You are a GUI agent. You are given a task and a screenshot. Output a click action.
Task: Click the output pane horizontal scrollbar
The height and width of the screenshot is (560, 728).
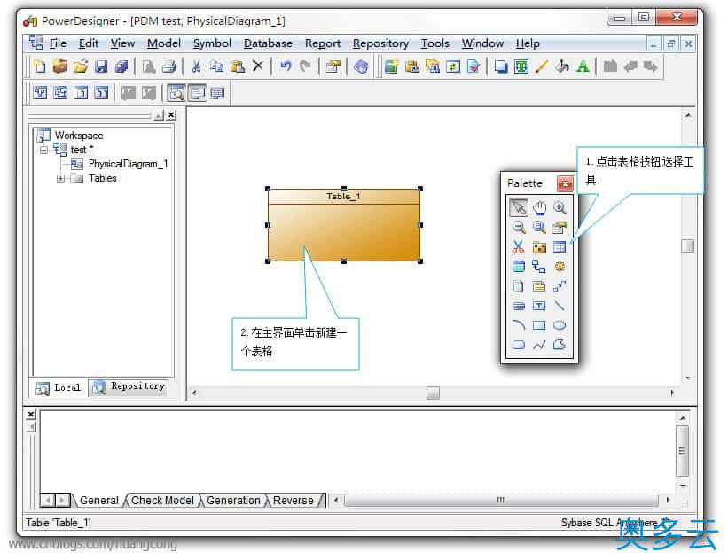click(x=501, y=500)
